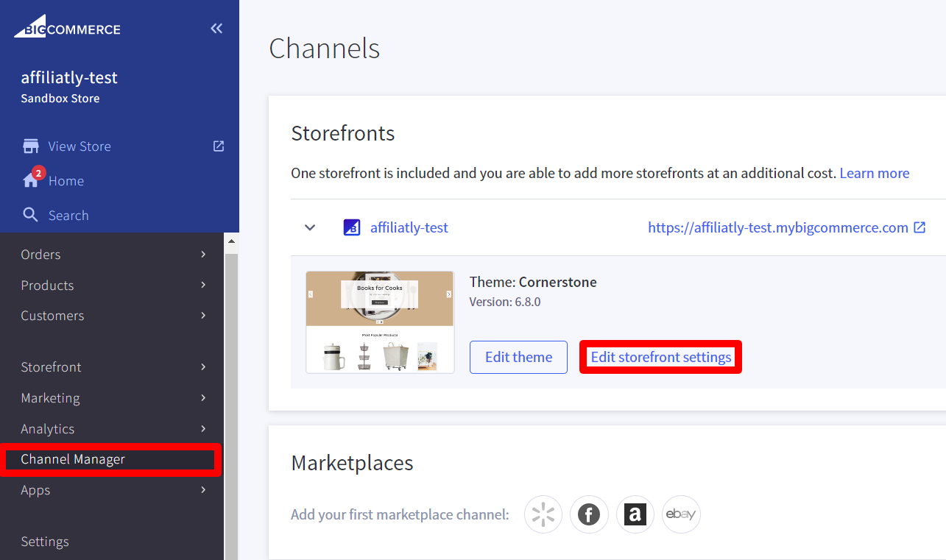Click the Channels page title
The image size is (946, 560).
[x=325, y=49]
